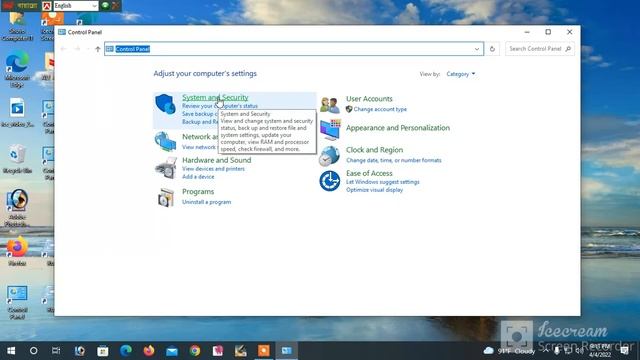
Task: Click Optimize visual display link
Action: tap(374, 190)
